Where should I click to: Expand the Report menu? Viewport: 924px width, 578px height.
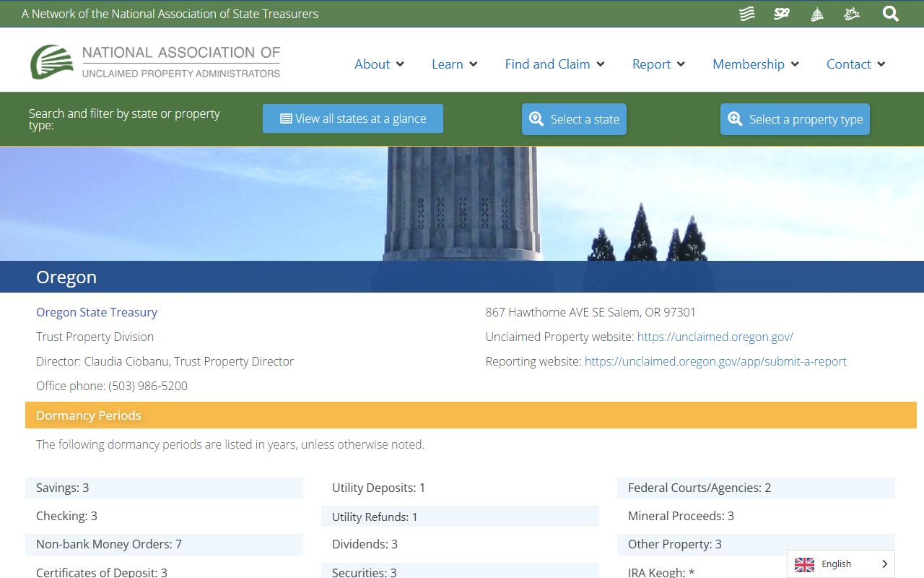pyautogui.click(x=658, y=64)
